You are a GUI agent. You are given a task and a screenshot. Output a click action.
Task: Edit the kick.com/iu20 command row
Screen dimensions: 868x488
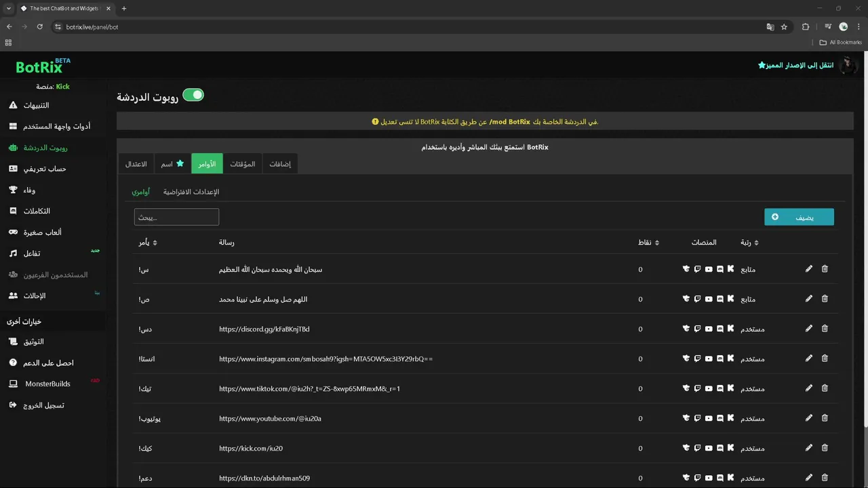click(808, 448)
